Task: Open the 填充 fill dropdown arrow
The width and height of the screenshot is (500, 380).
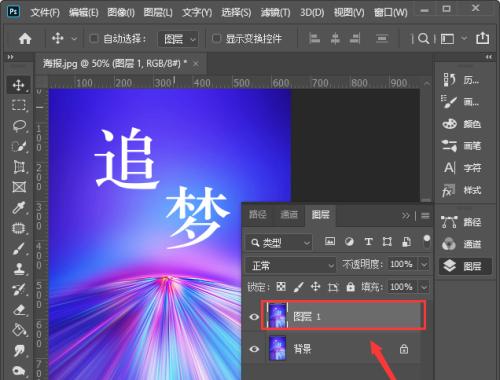Action: pyautogui.click(x=424, y=287)
